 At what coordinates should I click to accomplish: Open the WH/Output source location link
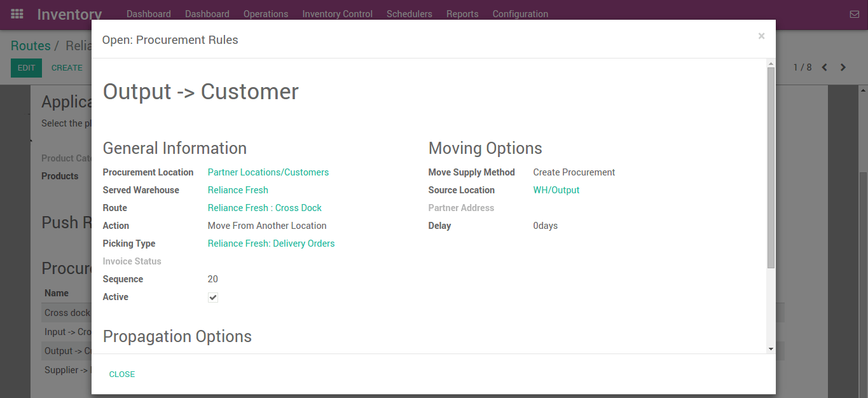[x=556, y=189]
